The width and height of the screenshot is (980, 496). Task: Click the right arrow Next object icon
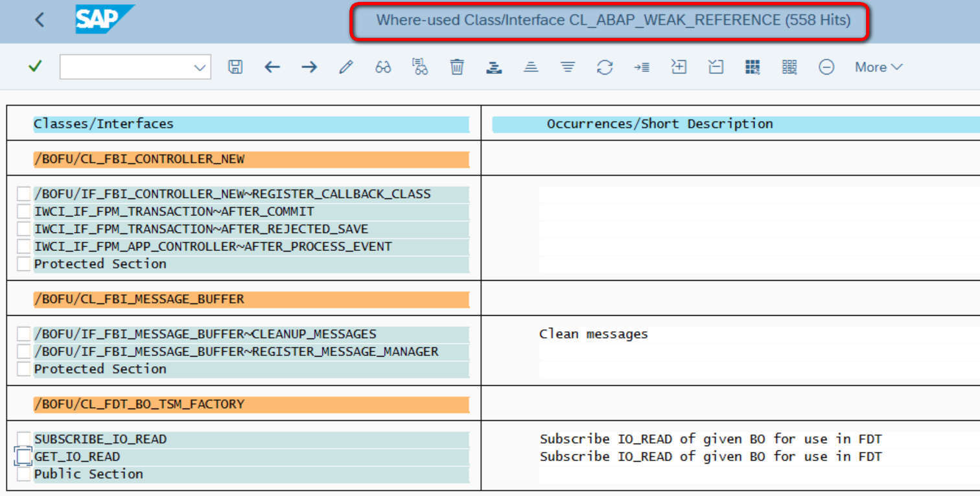(x=309, y=67)
